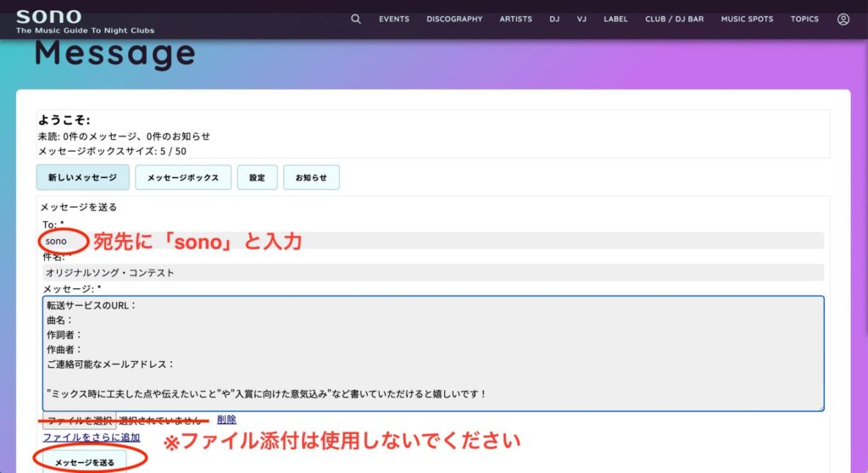Click the sono site logo
The height and width of the screenshot is (473, 868).
click(49, 17)
